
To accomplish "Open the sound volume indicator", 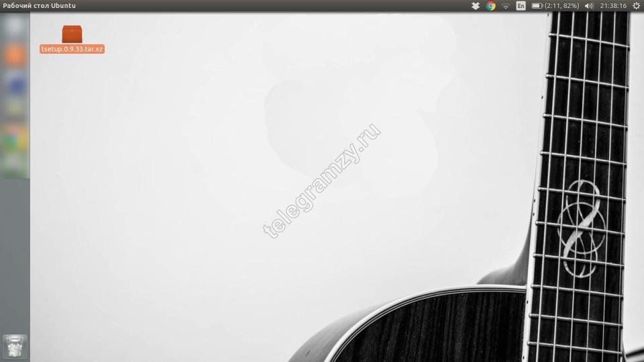I will click(589, 6).
